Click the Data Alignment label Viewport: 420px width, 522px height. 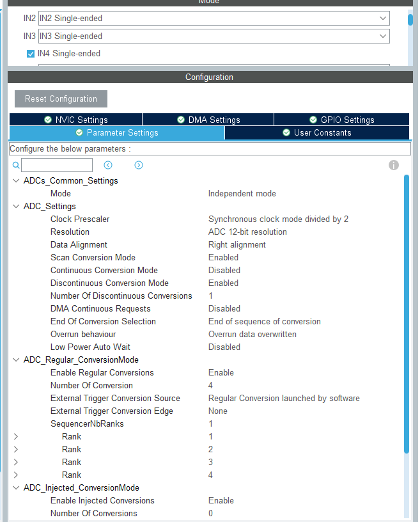tap(79, 245)
